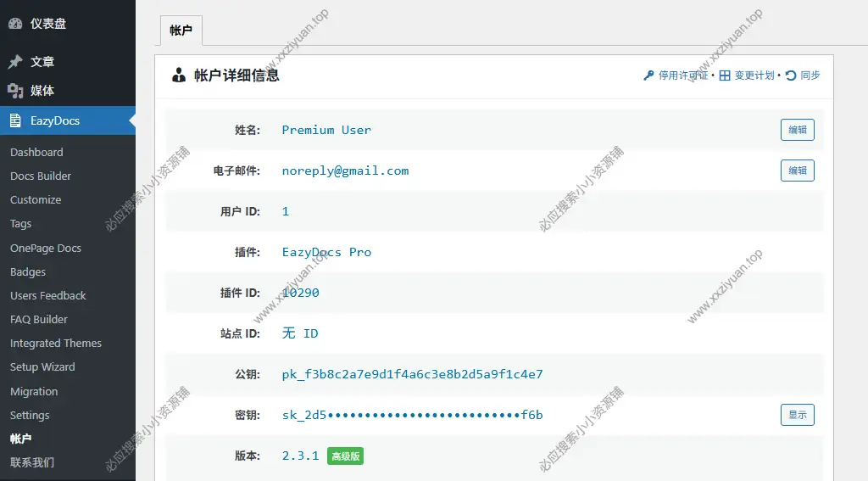Click the 同步 link
Viewport: 868px width, 481px height.
810,76
